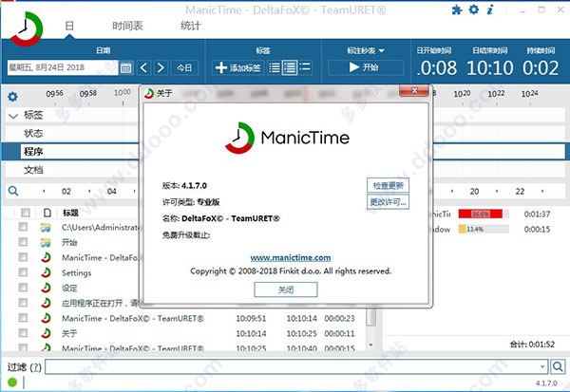
Task: Check the C:\Users\Administrator row checkbox
Action: point(23,227)
